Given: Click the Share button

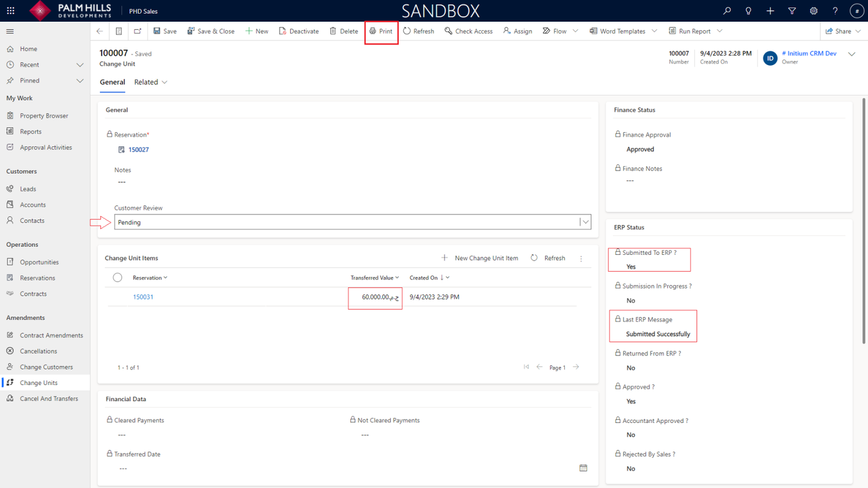Looking at the screenshot, I should (838, 31).
